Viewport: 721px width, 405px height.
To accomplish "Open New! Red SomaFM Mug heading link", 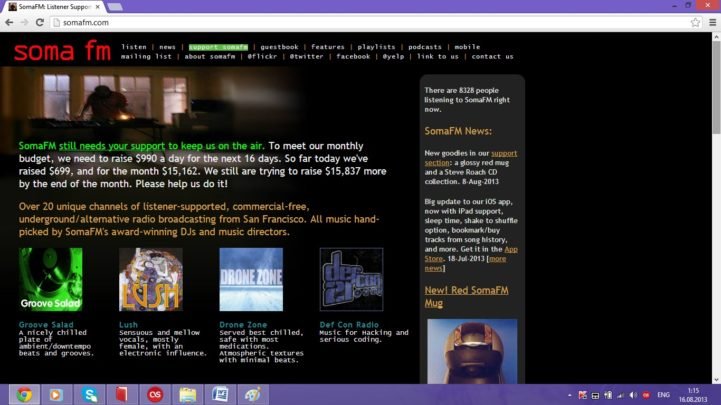I will [466, 297].
